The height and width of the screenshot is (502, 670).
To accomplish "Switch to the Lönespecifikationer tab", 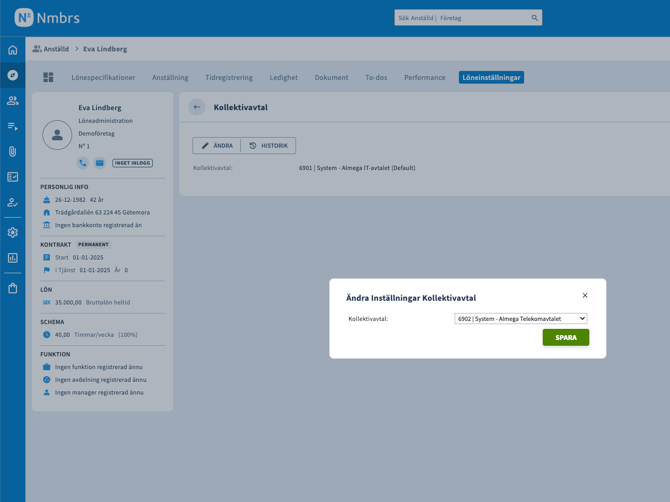I will click(x=103, y=77).
